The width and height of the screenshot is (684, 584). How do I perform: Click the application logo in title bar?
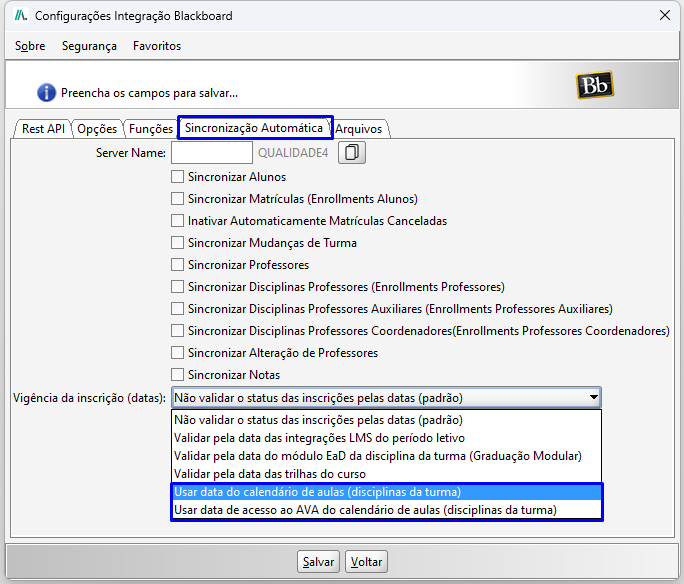[21, 16]
